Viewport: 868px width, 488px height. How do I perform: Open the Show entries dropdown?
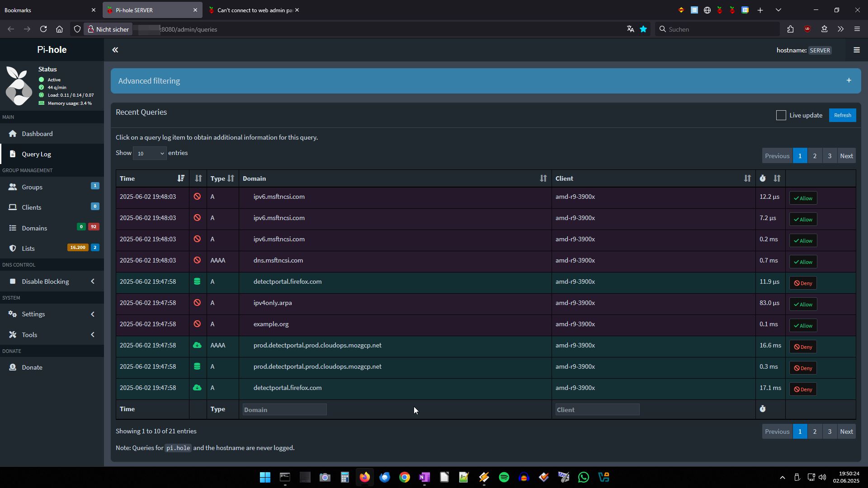coord(150,153)
